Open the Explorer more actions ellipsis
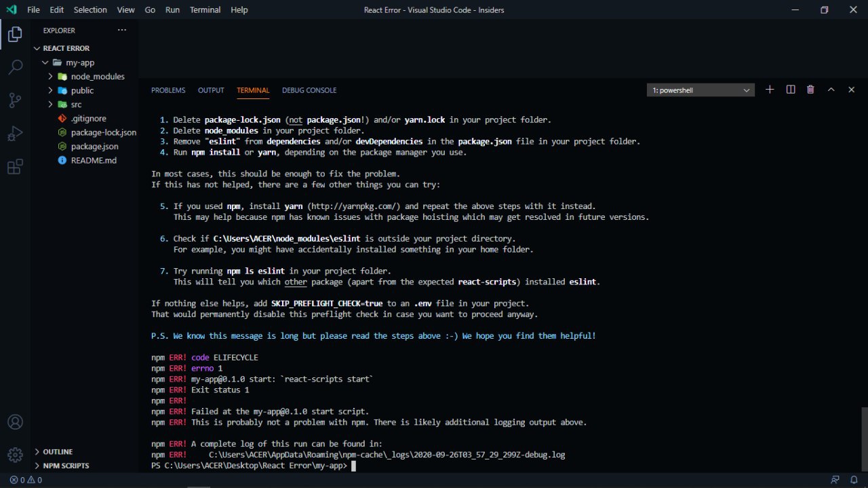Screen dimensions: 868x488 click(122, 30)
